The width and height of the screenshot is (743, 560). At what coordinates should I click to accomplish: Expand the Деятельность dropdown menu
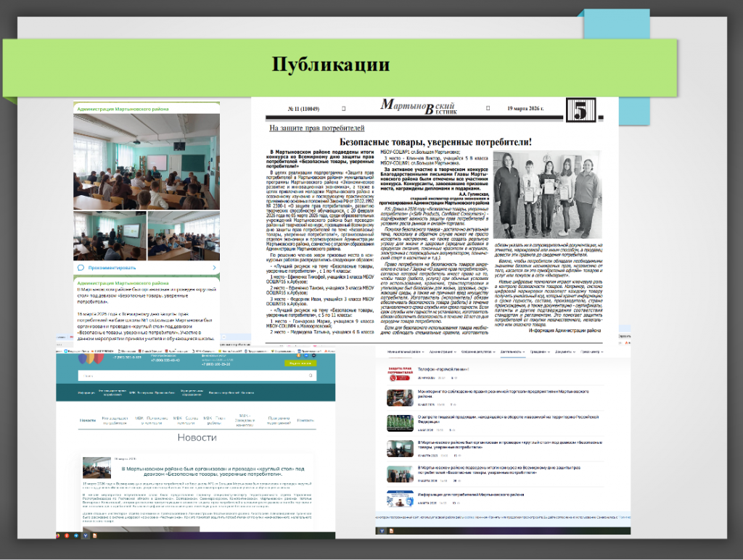[x=513, y=352]
